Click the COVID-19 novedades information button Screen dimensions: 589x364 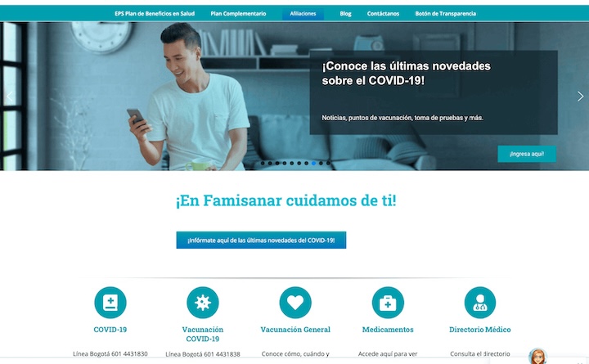pos(261,240)
